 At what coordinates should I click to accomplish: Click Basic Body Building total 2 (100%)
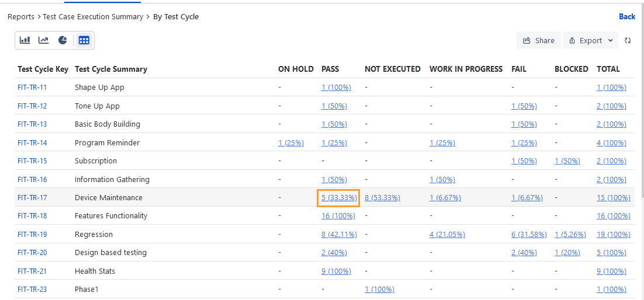point(611,124)
